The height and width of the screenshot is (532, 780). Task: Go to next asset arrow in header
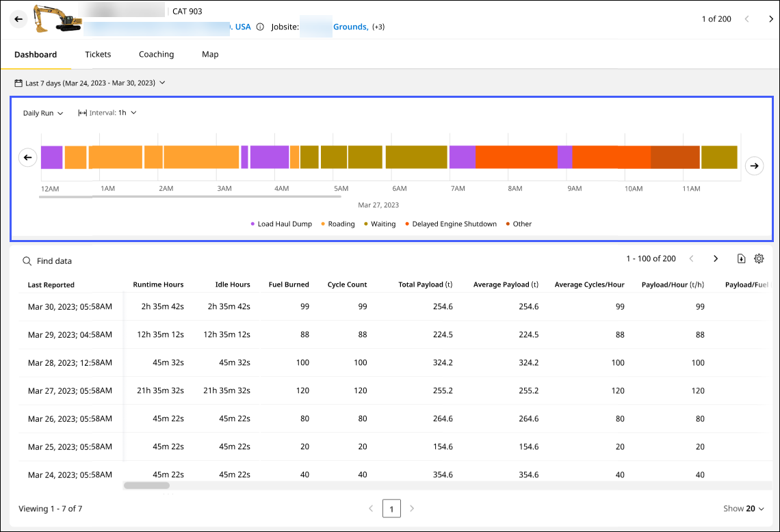pyautogui.click(x=771, y=19)
